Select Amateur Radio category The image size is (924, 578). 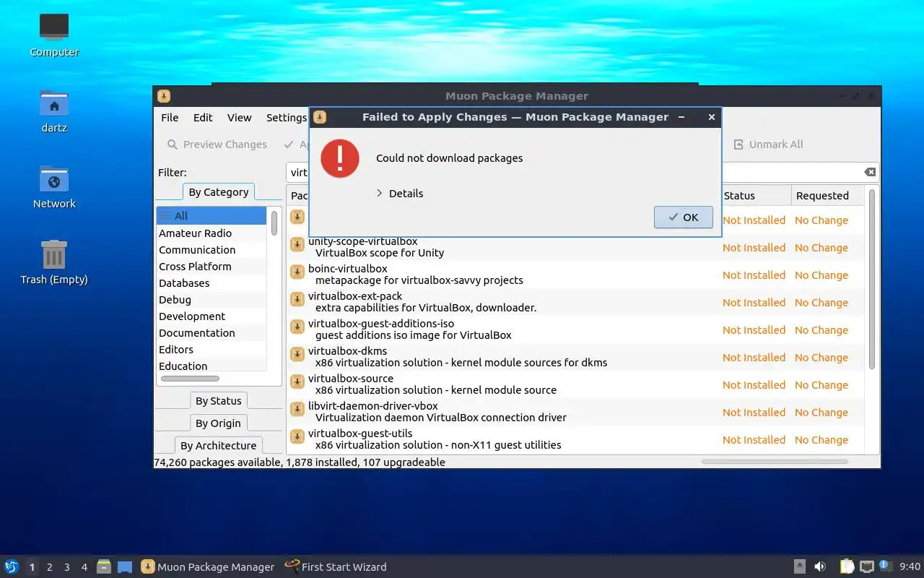(212, 233)
